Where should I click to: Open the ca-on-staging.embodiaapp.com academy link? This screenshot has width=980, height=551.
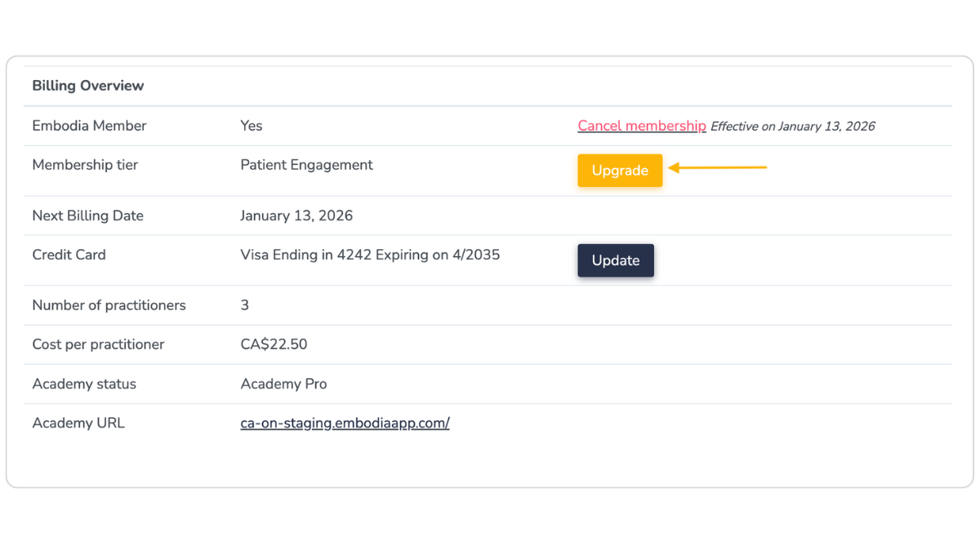[345, 423]
